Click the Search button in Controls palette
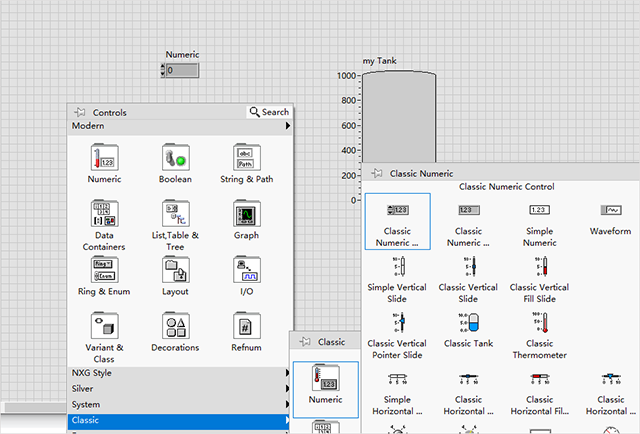This screenshot has width=640, height=434. click(270, 112)
